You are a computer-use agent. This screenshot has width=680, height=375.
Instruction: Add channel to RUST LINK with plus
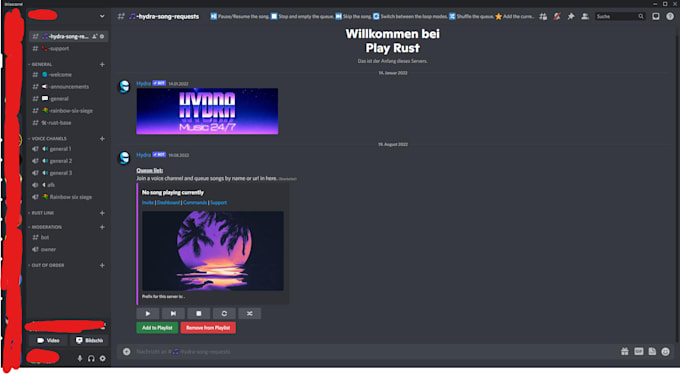click(102, 213)
